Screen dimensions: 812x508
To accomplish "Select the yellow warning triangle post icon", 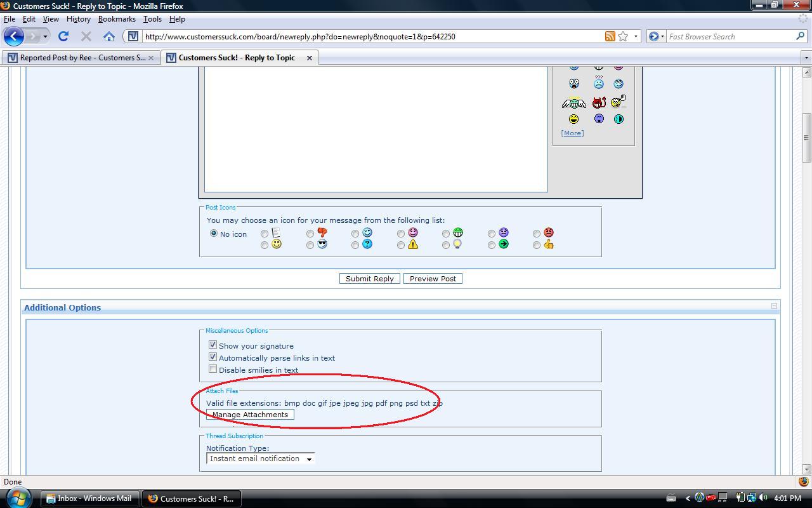I will pyautogui.click(x=400, y=245).
